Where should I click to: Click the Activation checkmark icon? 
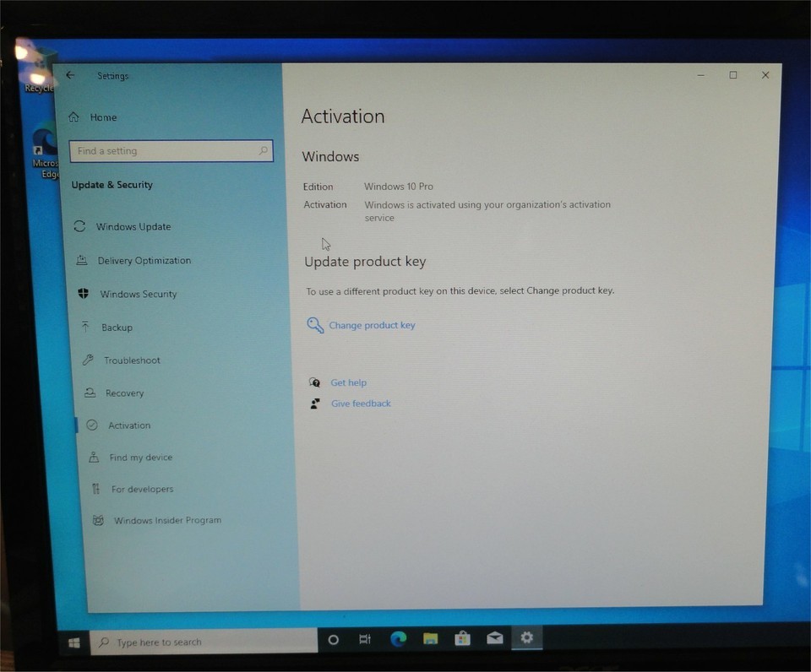pos(92,425)
